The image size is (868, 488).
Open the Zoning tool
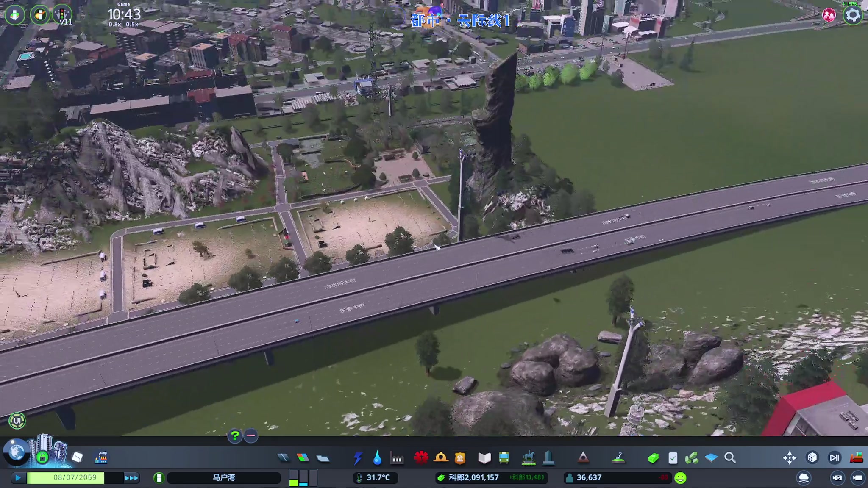pyautogui.click(x=303, y=457)
